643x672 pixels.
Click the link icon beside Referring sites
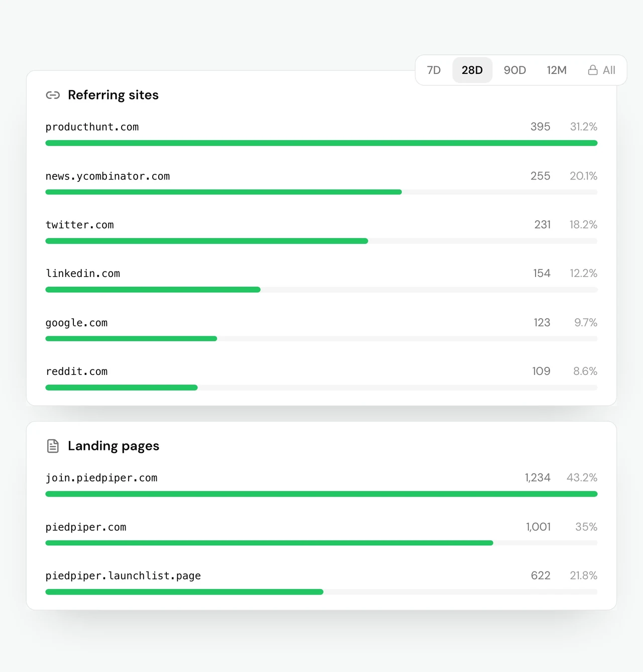pyautogui.click(x=53, y=95)
